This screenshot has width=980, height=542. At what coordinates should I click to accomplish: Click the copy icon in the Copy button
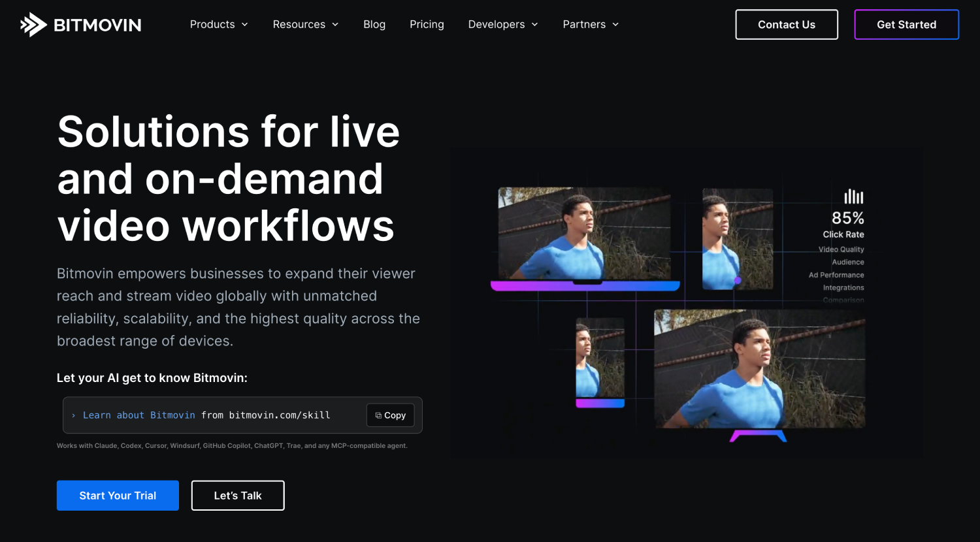tap(378, 415)
